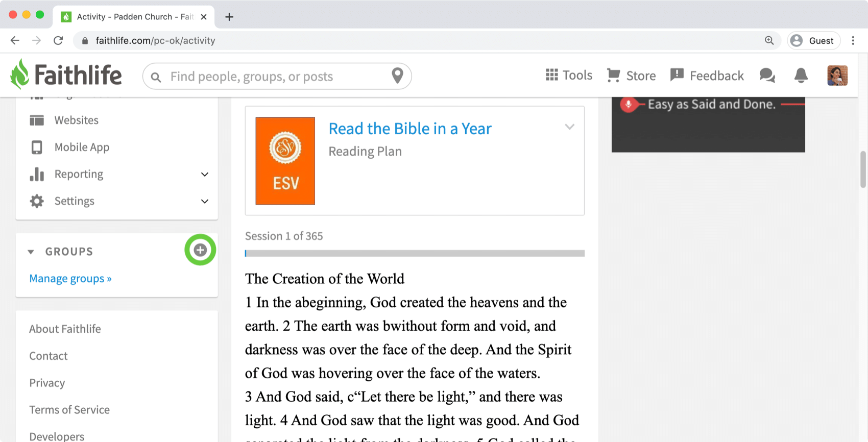
Task: Open the Developers link
Action: (57, 436)
